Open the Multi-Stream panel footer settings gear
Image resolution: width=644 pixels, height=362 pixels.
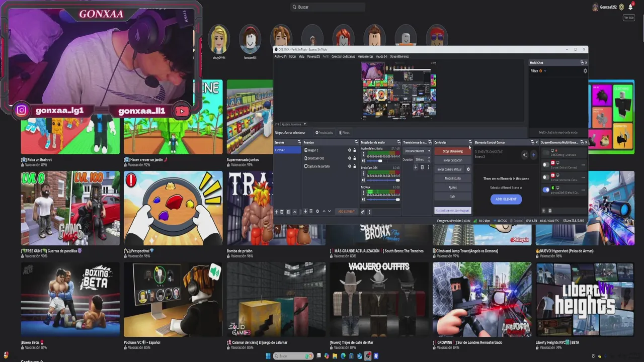[550, 211]
